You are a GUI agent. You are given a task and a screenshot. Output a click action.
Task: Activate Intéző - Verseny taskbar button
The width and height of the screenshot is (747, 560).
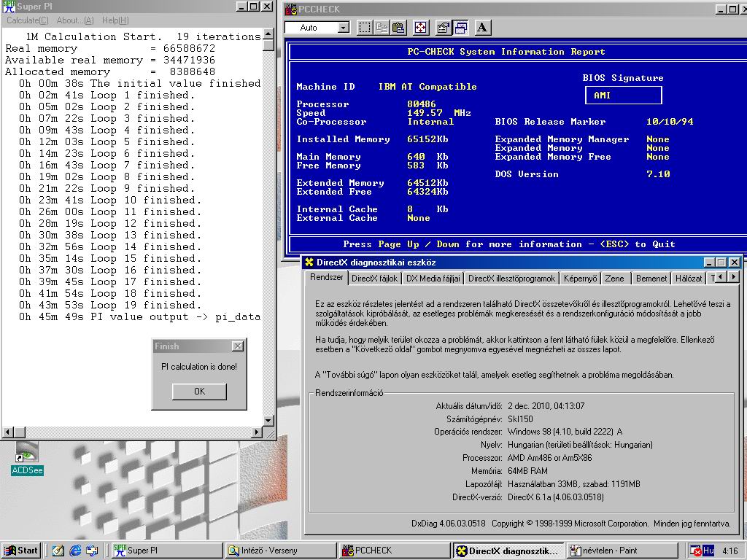tap(281, 551)
